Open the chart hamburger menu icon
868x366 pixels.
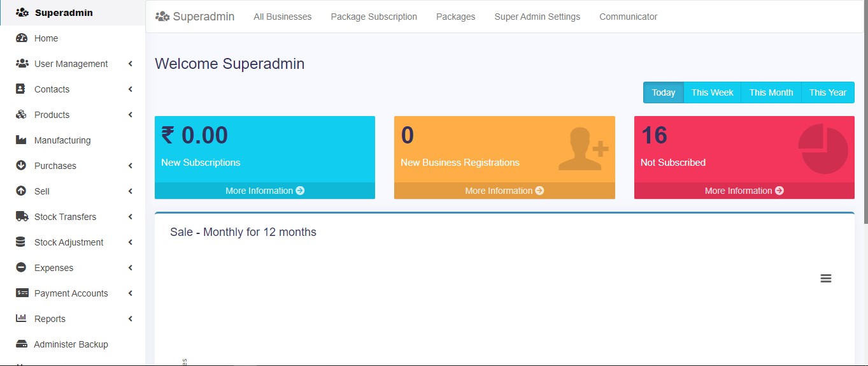click(826, 279)
